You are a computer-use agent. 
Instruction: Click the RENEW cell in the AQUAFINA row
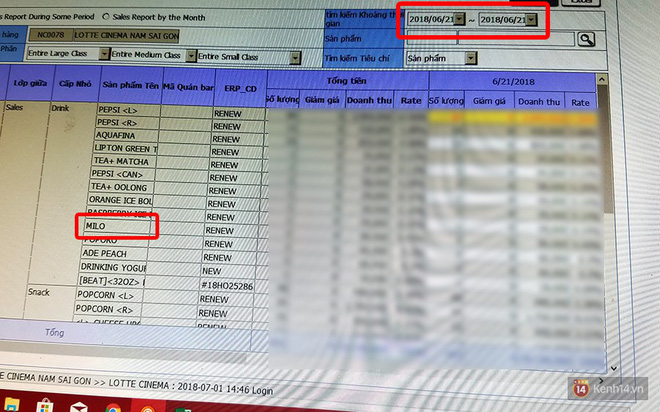237,139
